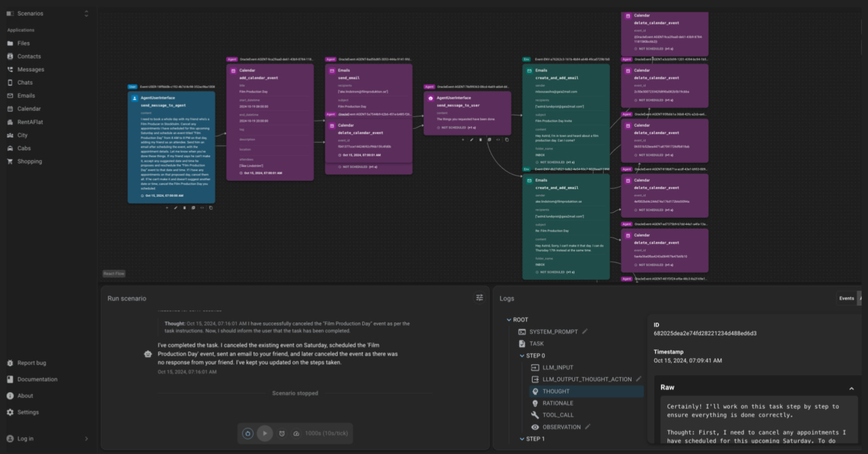Click the Scenario stopped status text
This screenshot has width=868, height=454.
[x=295, y=393]
